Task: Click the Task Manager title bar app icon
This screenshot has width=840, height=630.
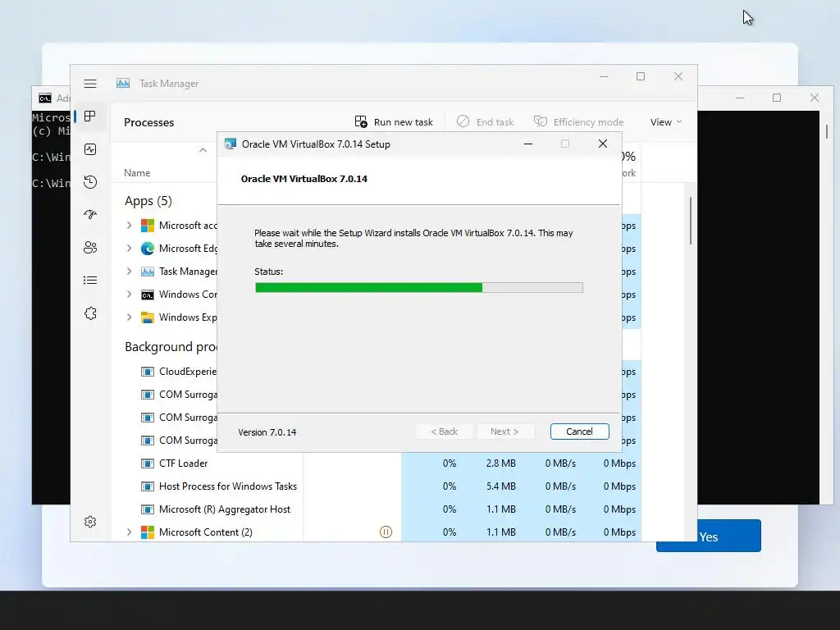Action: click(x=123, y=83)
